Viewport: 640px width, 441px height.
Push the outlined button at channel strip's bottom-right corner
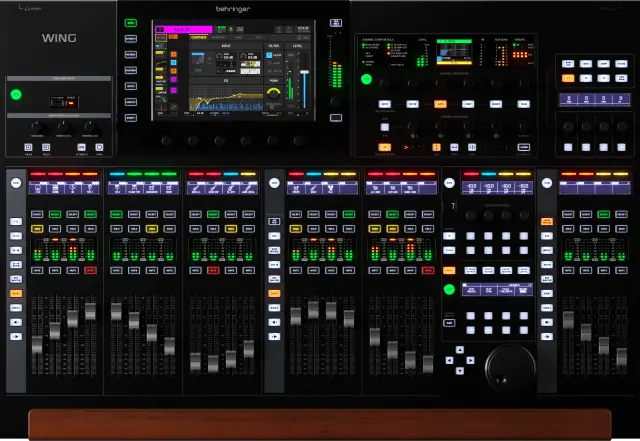pyautogui.click(x=524, y=147)
